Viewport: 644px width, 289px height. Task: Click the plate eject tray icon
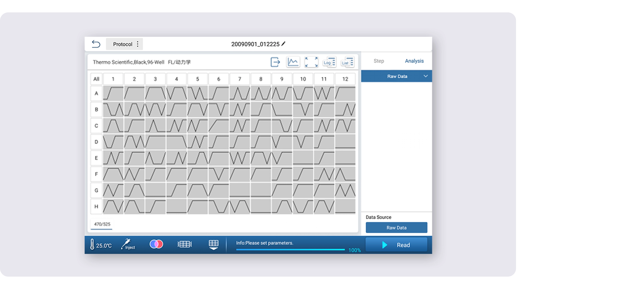click(x=213, y=244)
